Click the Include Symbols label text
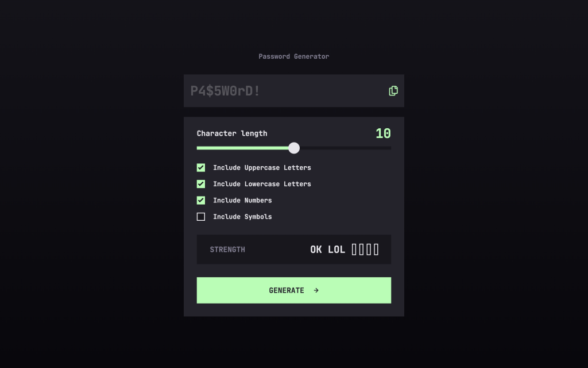 click(x=242, y=217)
